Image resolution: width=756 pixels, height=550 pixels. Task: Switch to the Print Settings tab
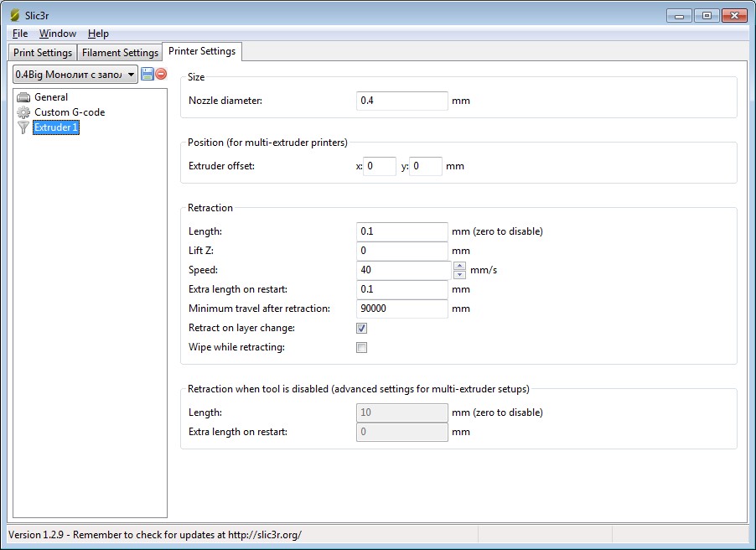(x=43, y=53)
